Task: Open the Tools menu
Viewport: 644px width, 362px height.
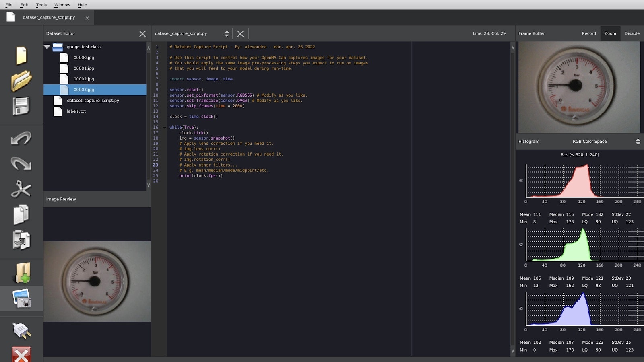Action: [x=41, y=5]
